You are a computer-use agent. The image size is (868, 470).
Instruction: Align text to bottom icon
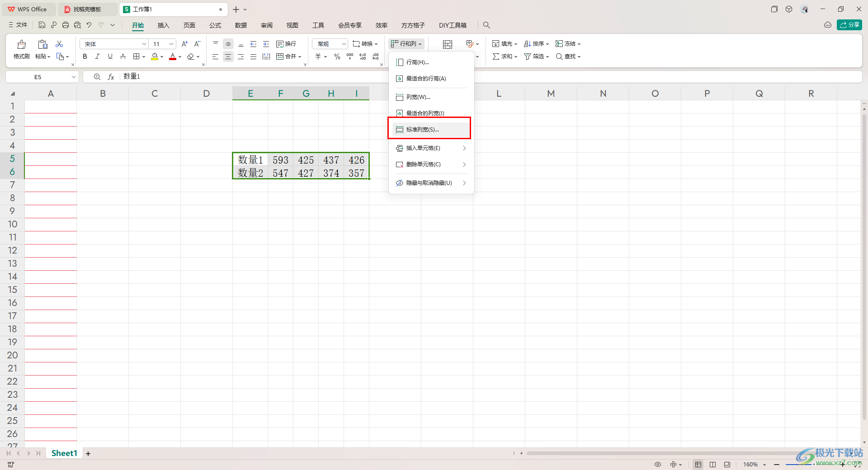(241, 44)
